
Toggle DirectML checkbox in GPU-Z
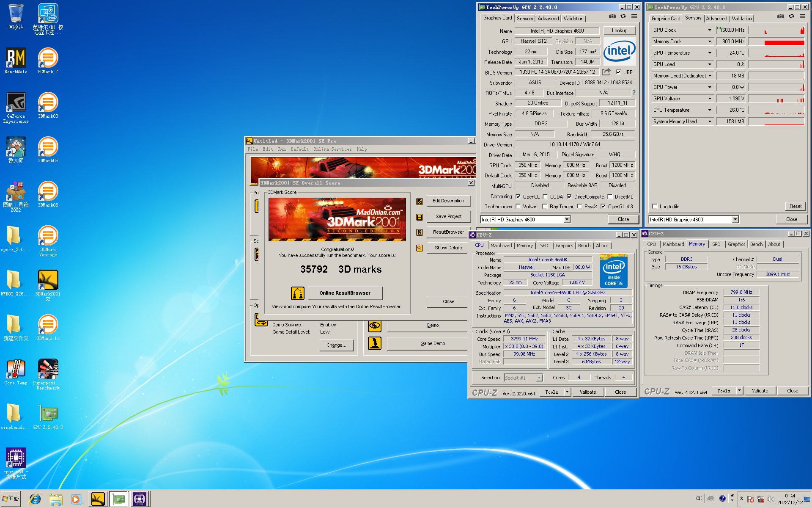pos(610,196)
